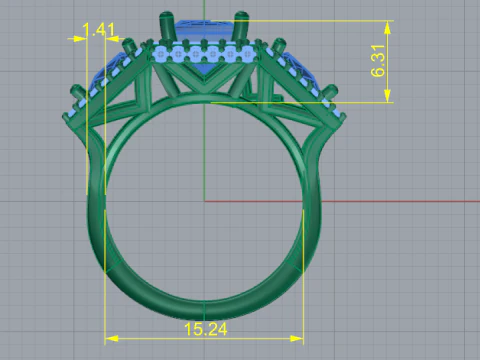Select the 6.31 height dimension text

click(378, 61)
